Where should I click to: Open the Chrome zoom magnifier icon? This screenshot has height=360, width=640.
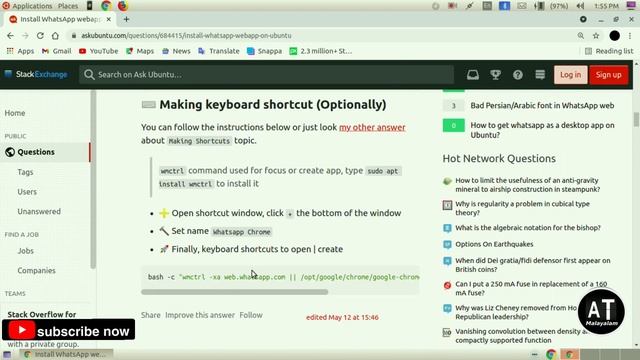point(580,36)
